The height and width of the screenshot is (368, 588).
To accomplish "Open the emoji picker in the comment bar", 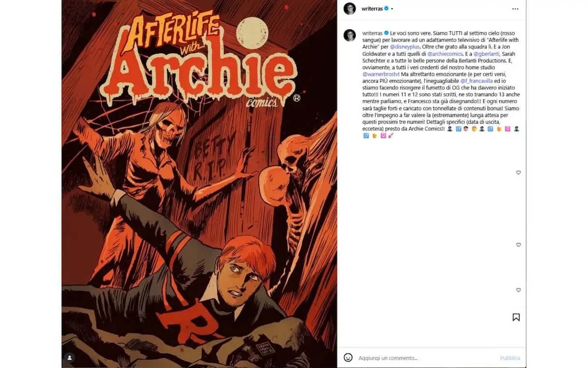I will [348, 357].
